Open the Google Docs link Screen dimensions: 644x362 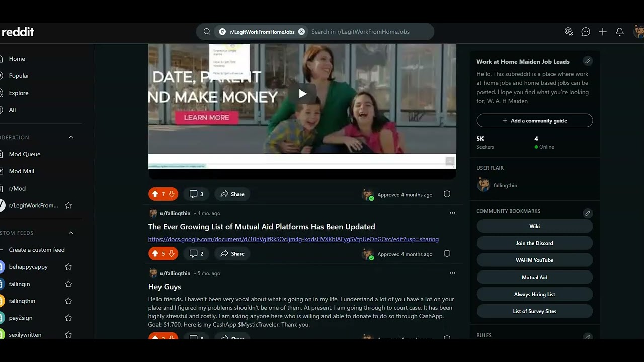coord(293,239)
